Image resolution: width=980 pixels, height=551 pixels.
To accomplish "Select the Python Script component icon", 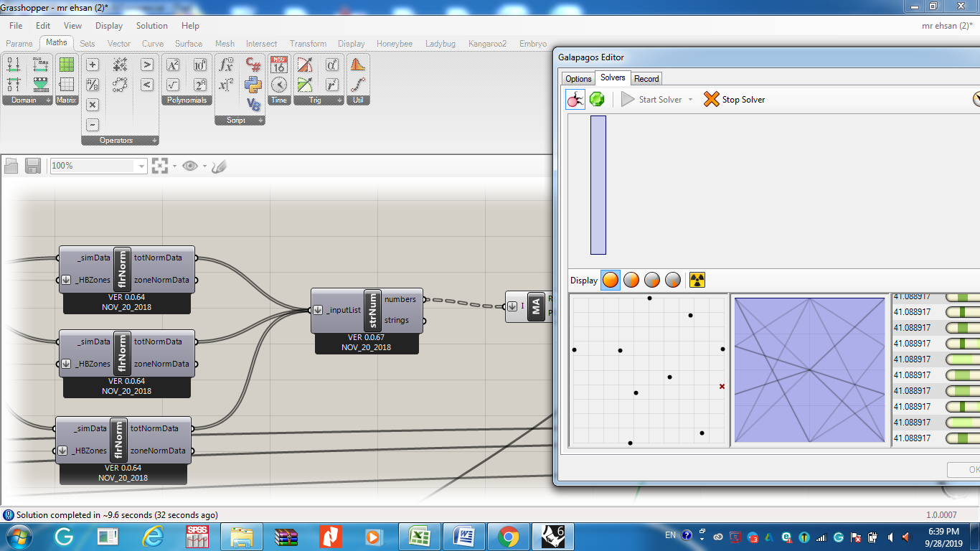I will (253, 85).
